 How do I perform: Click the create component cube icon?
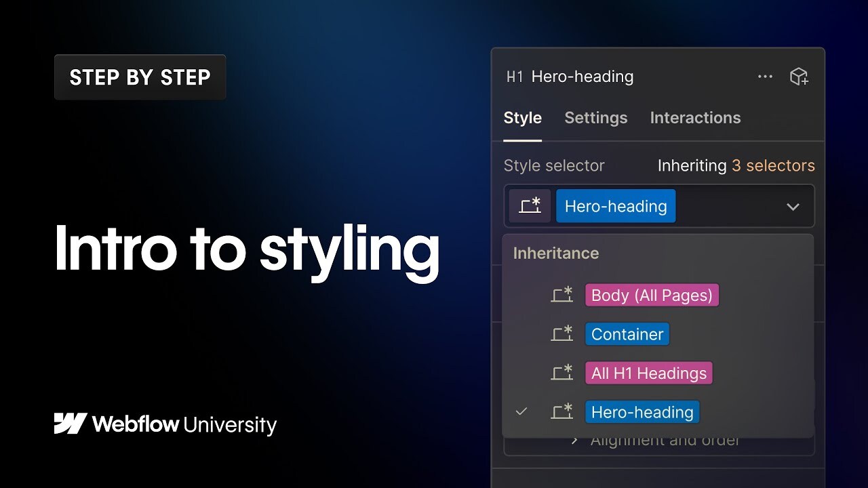(x=800, y=77)
